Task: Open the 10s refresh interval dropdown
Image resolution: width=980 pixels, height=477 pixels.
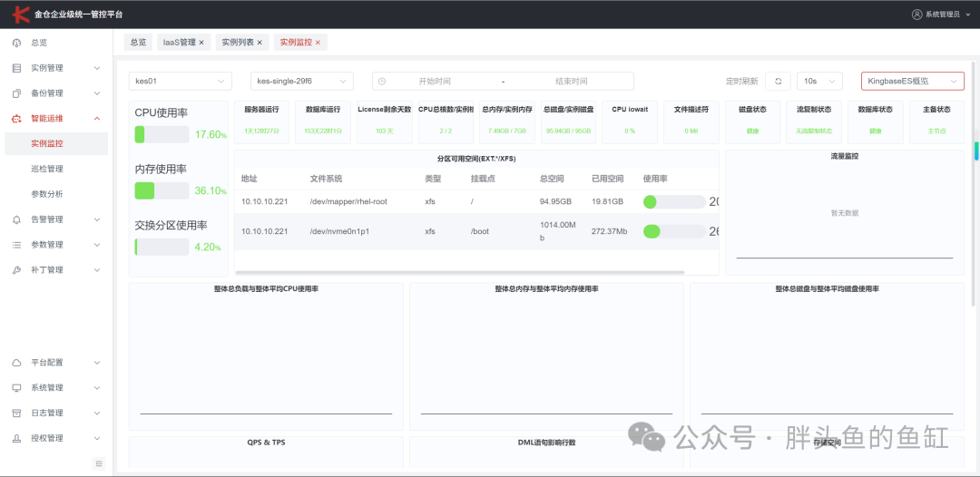Action: pos(820,82)
